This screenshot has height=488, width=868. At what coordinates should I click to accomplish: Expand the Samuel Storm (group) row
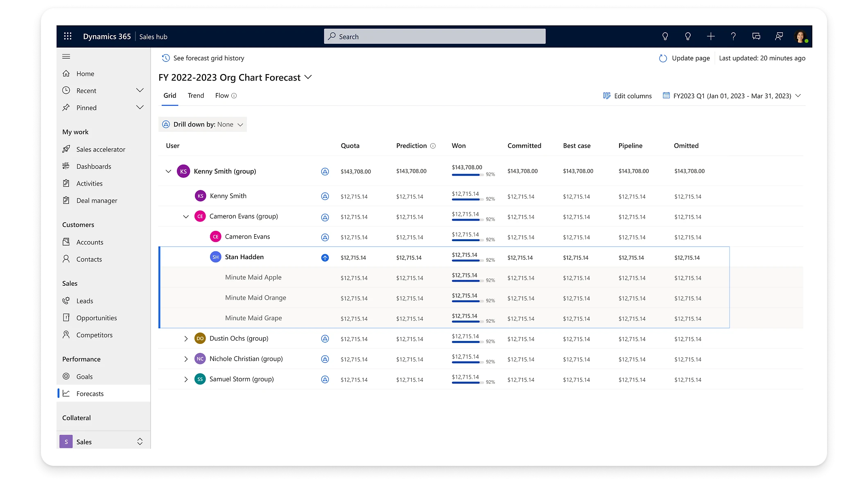186,380
